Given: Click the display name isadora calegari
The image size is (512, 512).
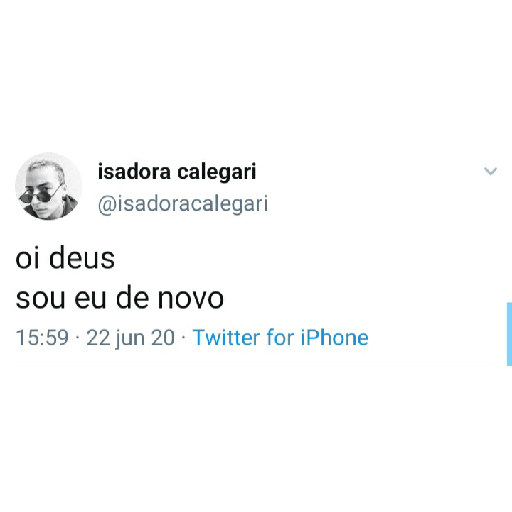Looking at the screenshot, I should [x=177, y=172].
